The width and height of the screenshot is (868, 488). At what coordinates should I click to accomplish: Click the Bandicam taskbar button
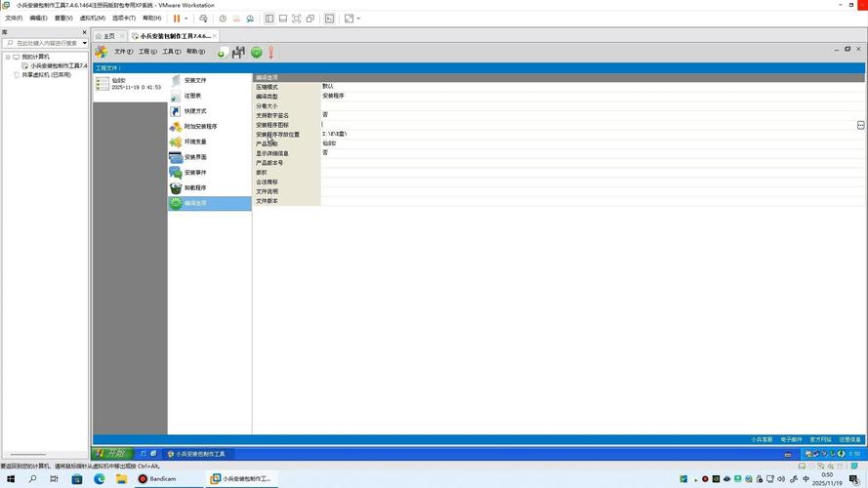click(x=169, y=478)
